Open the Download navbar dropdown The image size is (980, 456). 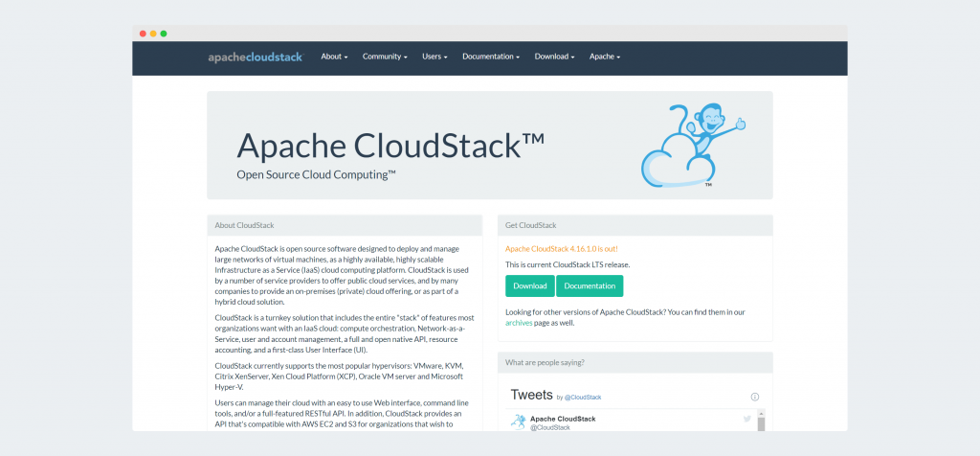[x=554, y=57]
